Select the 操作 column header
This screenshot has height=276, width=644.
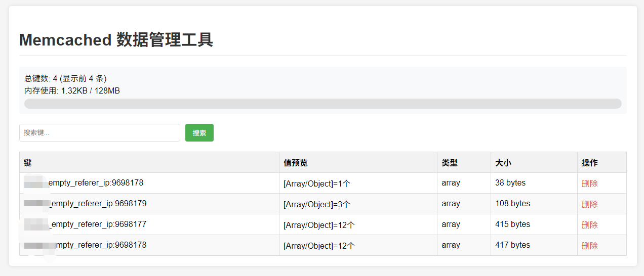click(x=590, y=163)
